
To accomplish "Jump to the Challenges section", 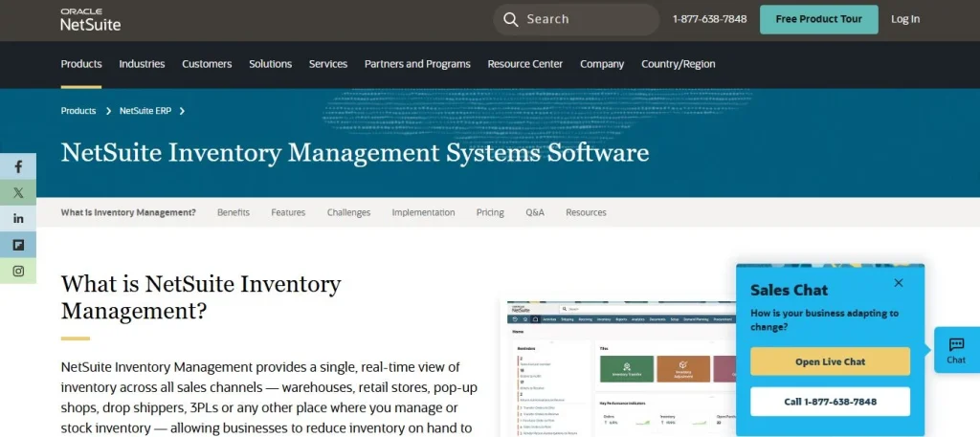I will point(348,212).
